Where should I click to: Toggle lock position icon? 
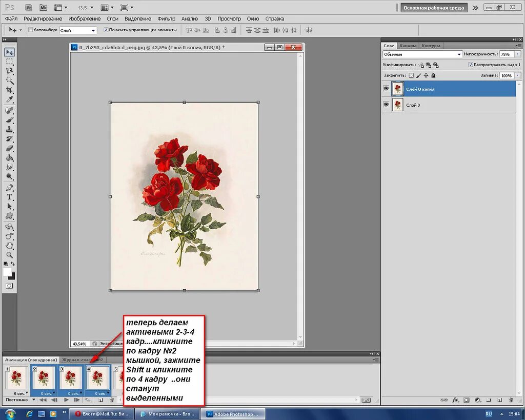(x=426, y=75)
